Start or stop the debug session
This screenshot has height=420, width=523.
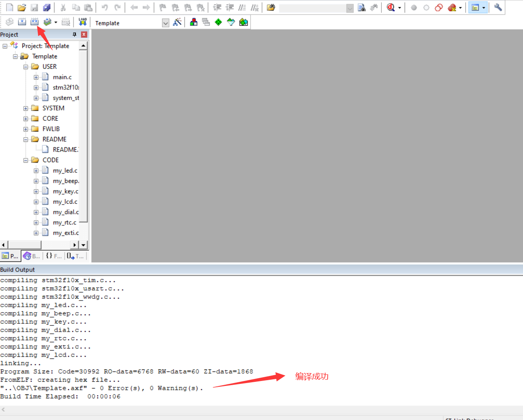[x=390, y=7]
